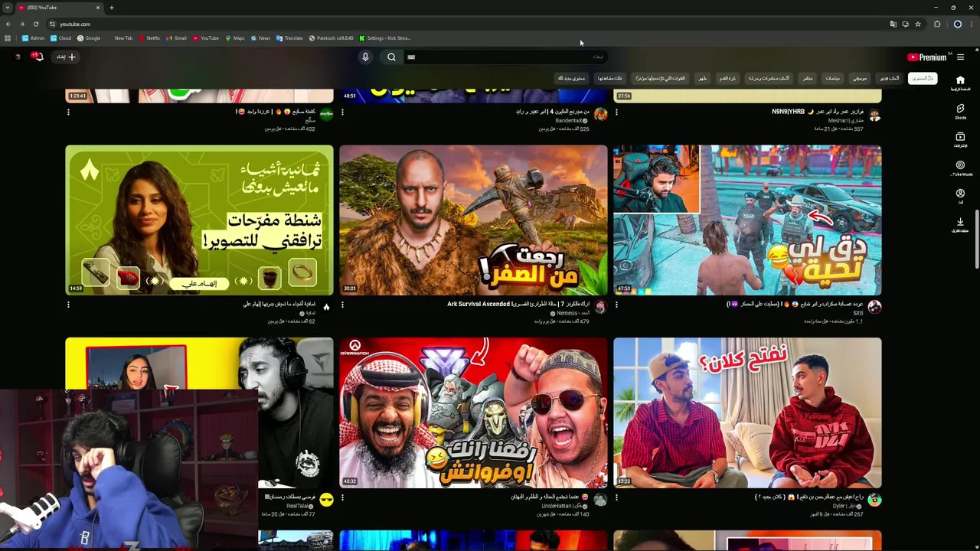The height and width of the screenshot is (551, 980).
Task: Select the last category chip on the left end
Action: 571,78
